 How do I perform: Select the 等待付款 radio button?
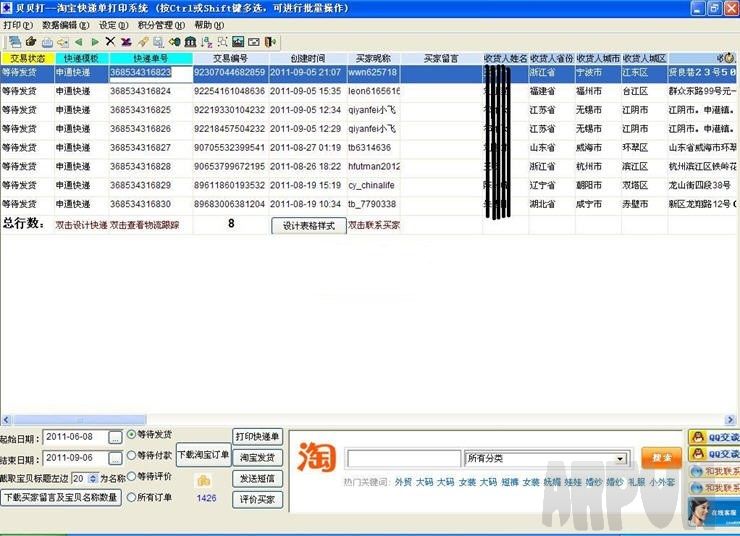tap(132, 455)
